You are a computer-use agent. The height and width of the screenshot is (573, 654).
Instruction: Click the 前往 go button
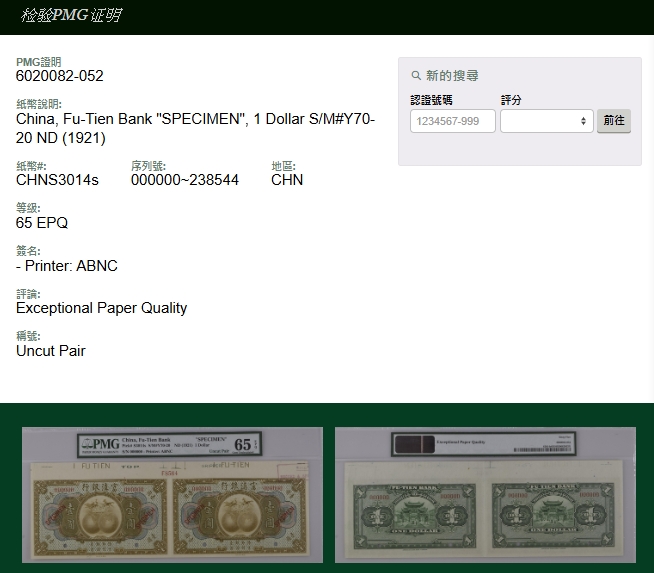coord(614,121)
